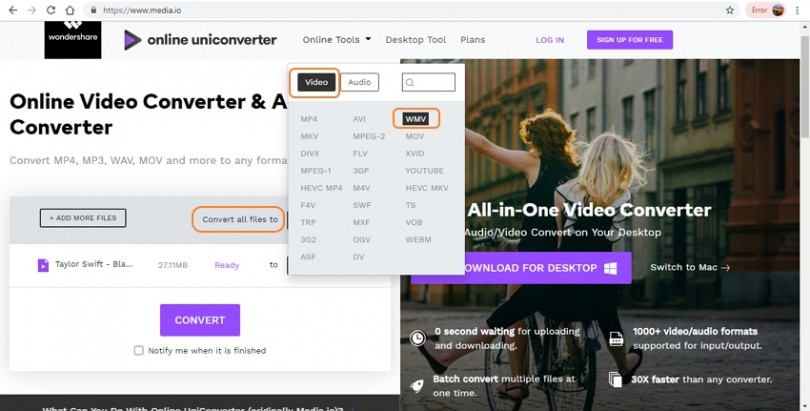Select the MPEG-1 format
Screen dimensions: 810x411
click(x=316, y=170)
